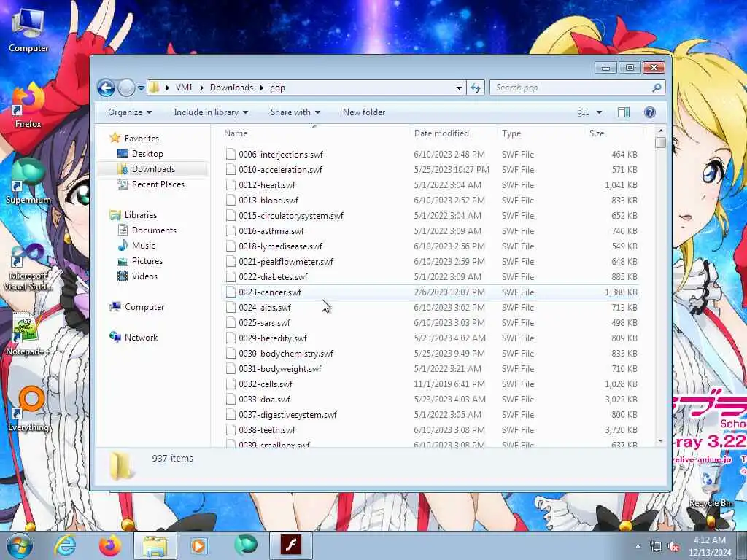Click the search magnifier icon
Image resolution: width=747 pixels, height=560 pixels.
[657, 87]
